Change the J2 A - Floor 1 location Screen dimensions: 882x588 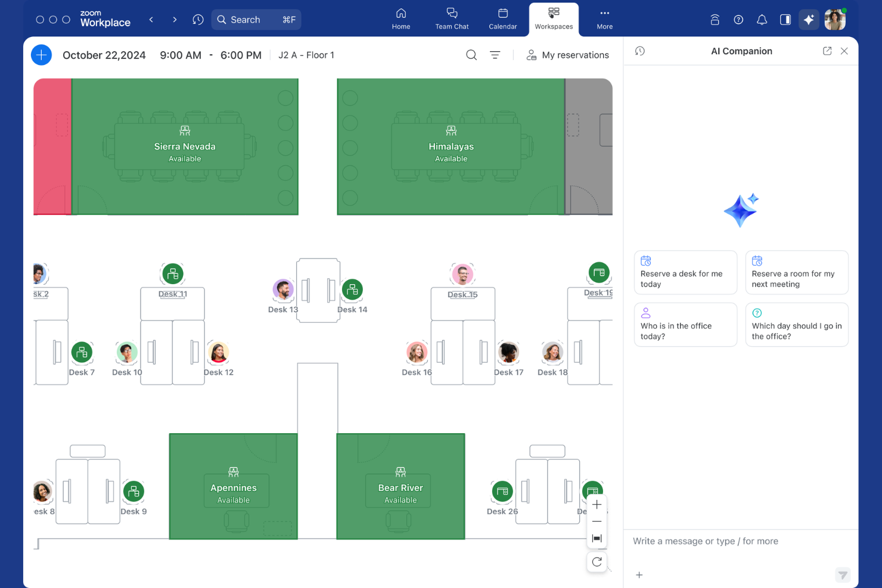click(306, 55)
